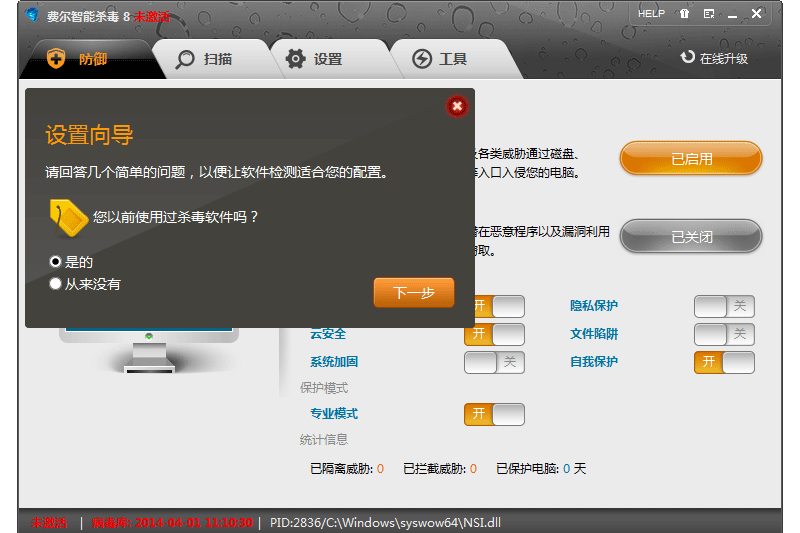The height and width of the screenshot is (533, 800).
Task: Click the 保护模式 section heading
Action: 323,388
